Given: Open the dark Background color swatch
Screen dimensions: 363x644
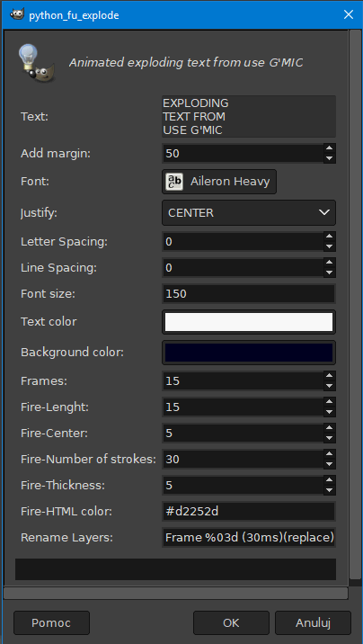Looking at the screenshot, I should click(249, 353).
